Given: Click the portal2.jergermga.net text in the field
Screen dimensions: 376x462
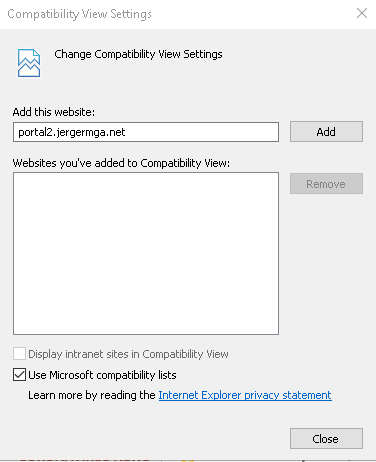Looking at the screenshot, I should pos(72,132).
